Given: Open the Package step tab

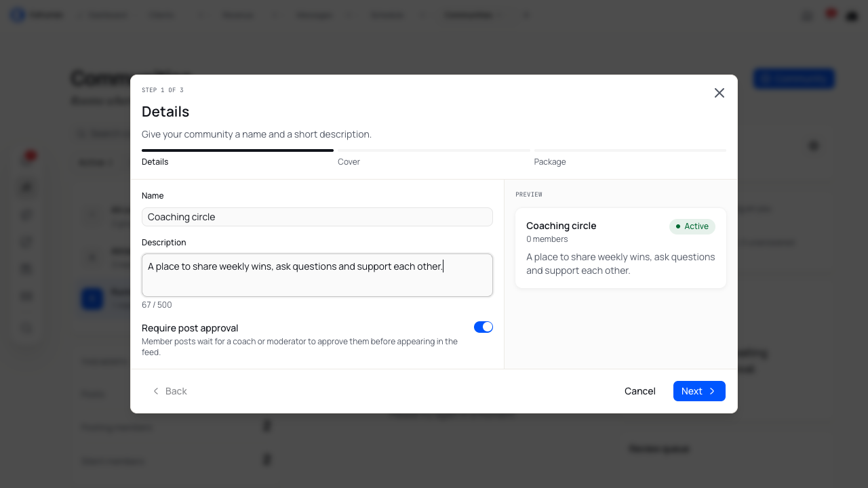Looking at the screenshot, I should (x=630, y=158).
